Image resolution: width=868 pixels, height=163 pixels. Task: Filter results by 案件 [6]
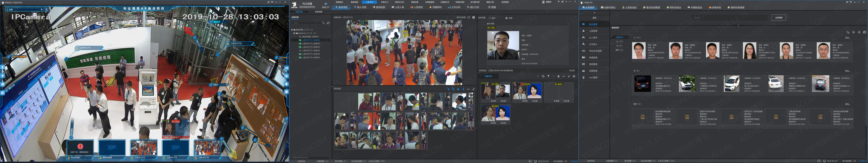[619, 50]
